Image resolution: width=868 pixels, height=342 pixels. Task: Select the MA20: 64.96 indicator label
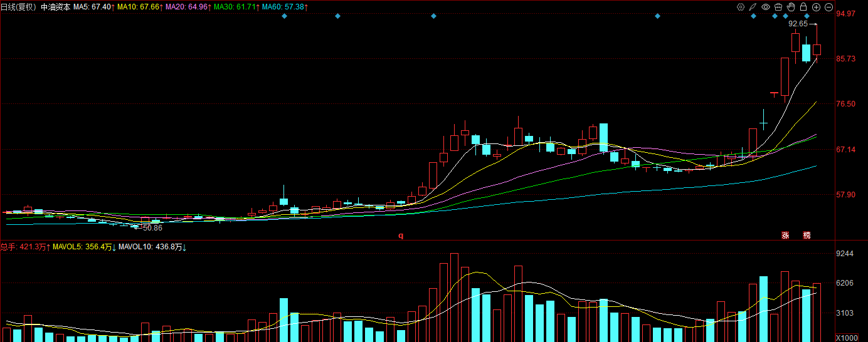pyautogui.click(x=188, y=7)
